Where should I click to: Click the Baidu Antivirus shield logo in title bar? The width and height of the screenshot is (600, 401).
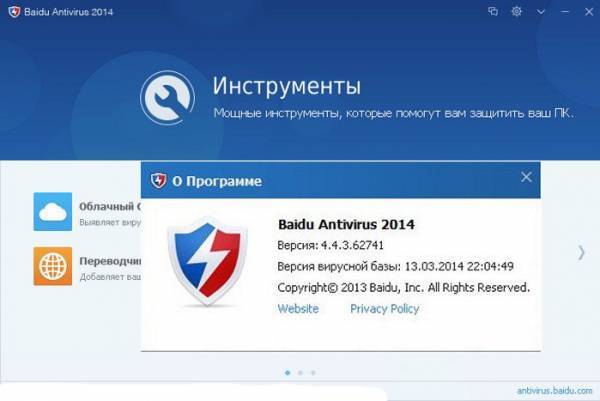(14, 12)
